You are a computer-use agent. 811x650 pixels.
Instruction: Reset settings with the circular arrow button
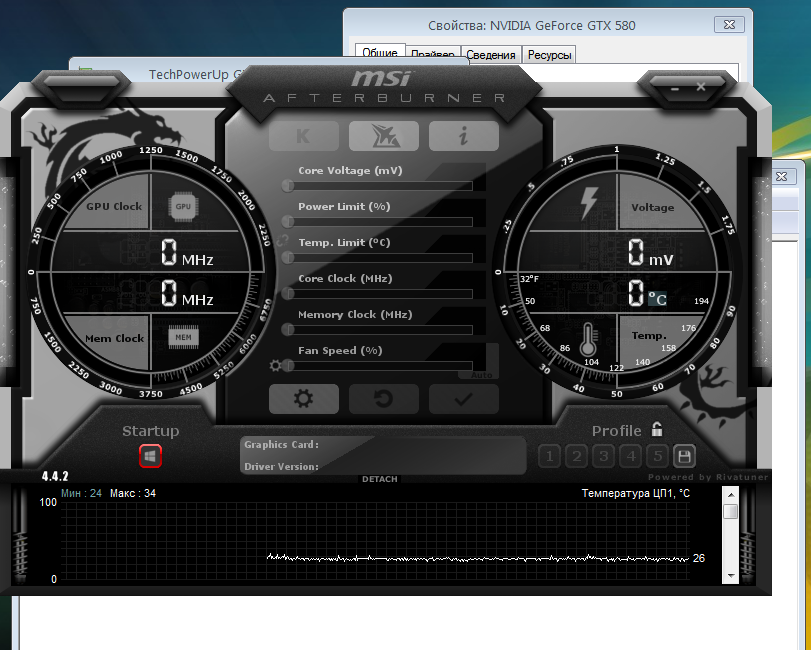(384, 399)
